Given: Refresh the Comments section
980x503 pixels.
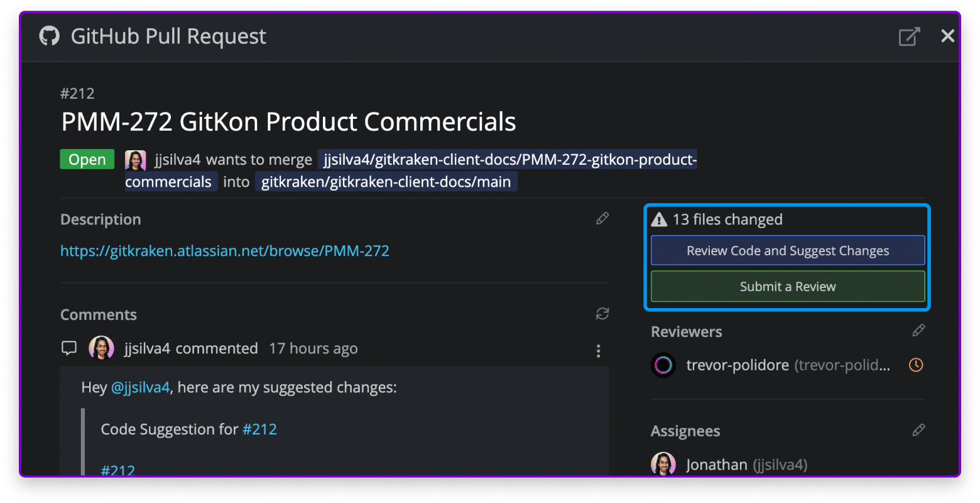Looking at the screenshot, I should click(602, 314).
